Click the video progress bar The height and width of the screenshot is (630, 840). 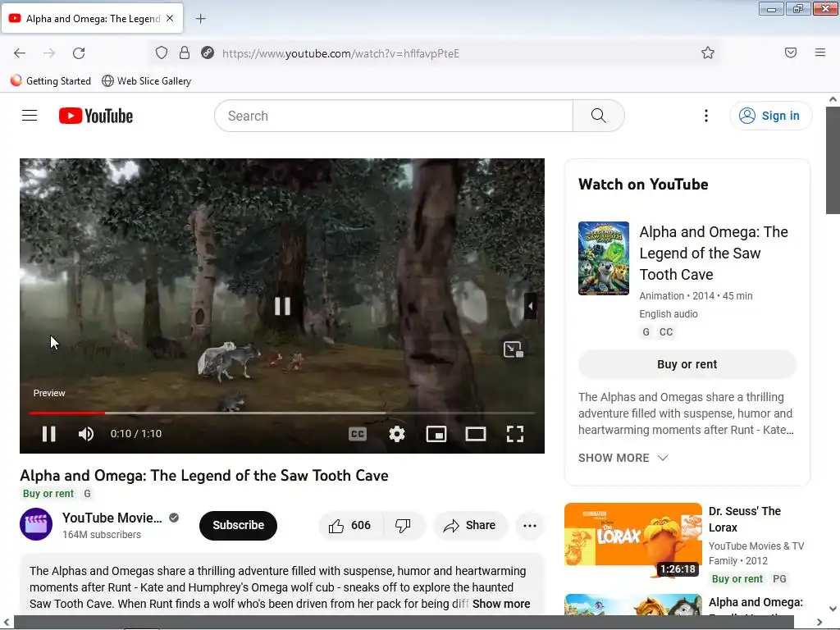(282, 413)
